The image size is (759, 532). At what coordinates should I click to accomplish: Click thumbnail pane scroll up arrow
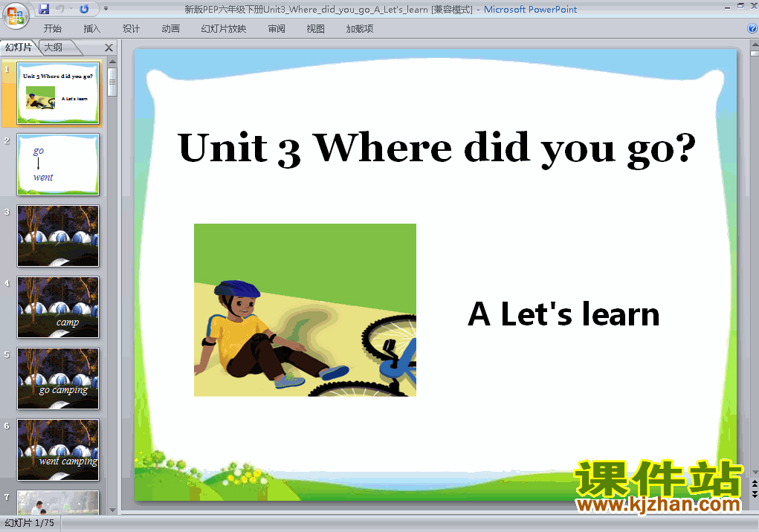(x=112, y=62)
